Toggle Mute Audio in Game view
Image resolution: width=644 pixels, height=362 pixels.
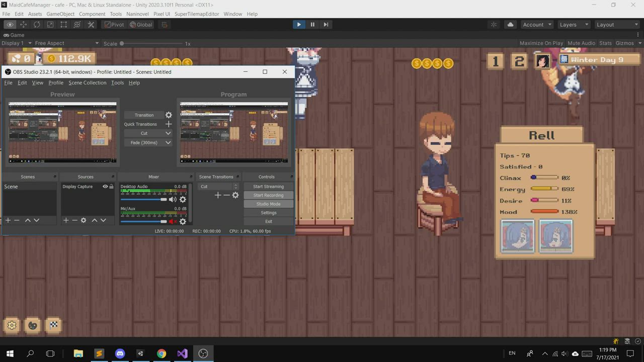(581, 43)
